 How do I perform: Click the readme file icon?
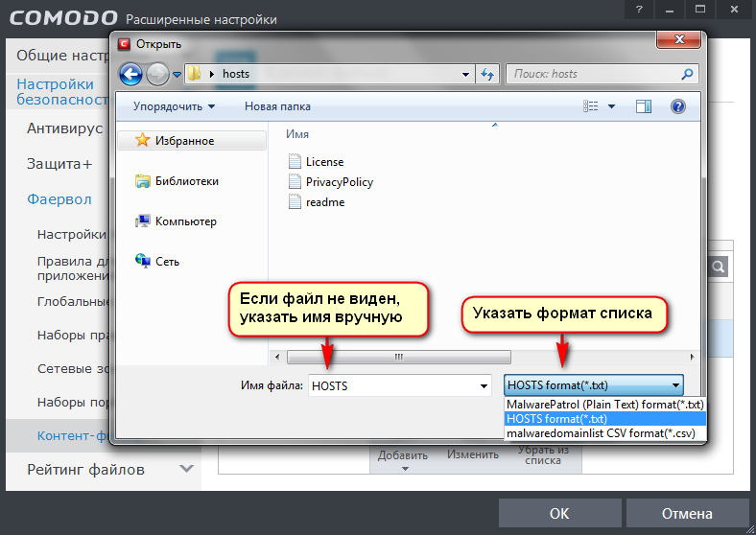click(295, 201)
